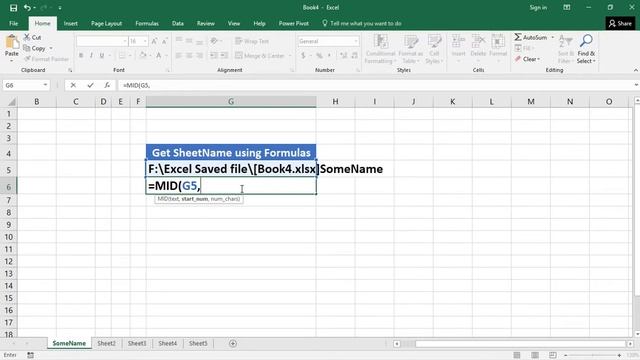Switch to the Insert tab
This screenshot has width=640, height=360.
coord(71,24)
